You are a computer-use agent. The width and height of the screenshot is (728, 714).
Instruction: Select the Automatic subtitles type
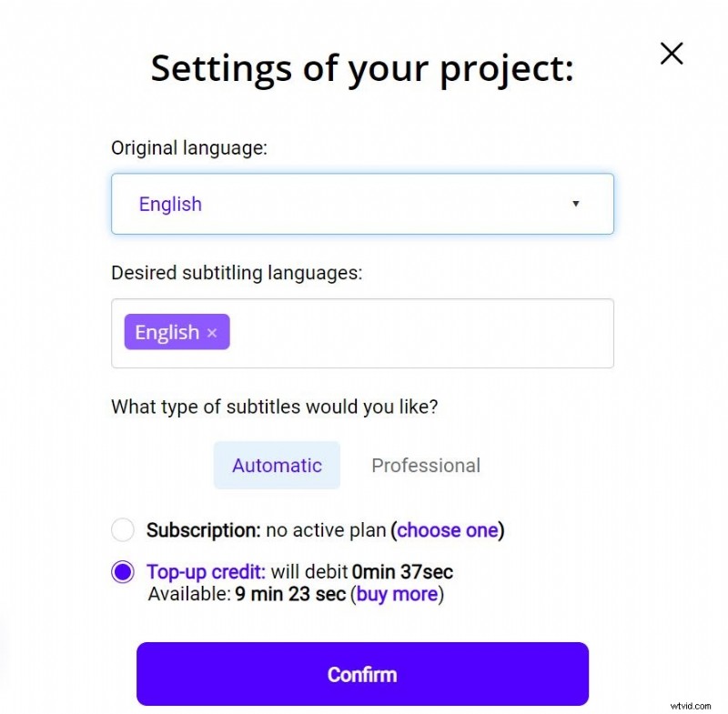[x=277, y=465]
